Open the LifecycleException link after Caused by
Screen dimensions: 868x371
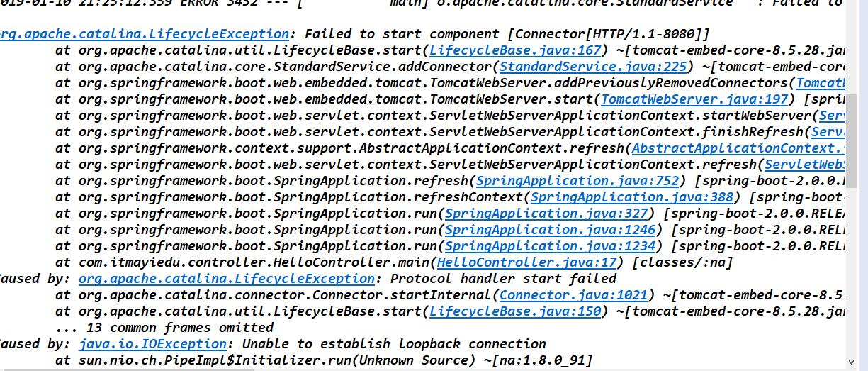(x=227, y=279)
